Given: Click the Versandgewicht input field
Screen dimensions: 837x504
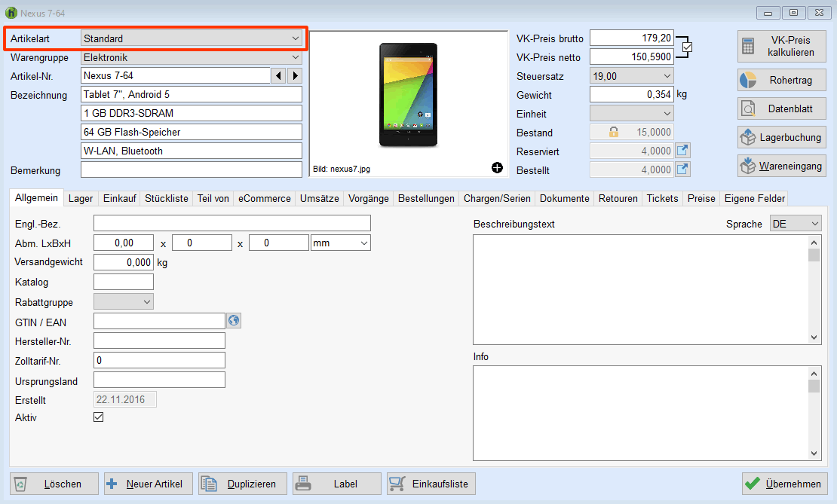Looking at the screenshot, I should [124, 262].
